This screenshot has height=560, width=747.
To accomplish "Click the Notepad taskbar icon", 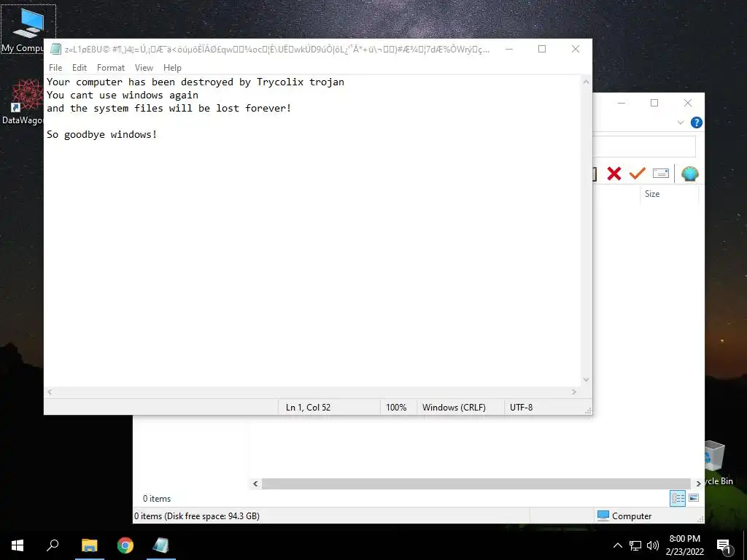I will click(161, 545).
